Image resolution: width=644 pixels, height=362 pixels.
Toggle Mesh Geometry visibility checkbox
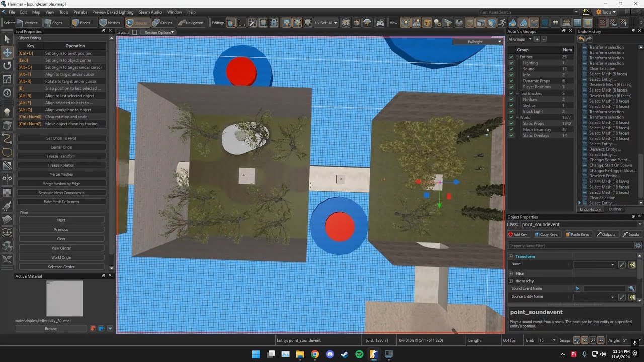511,130
